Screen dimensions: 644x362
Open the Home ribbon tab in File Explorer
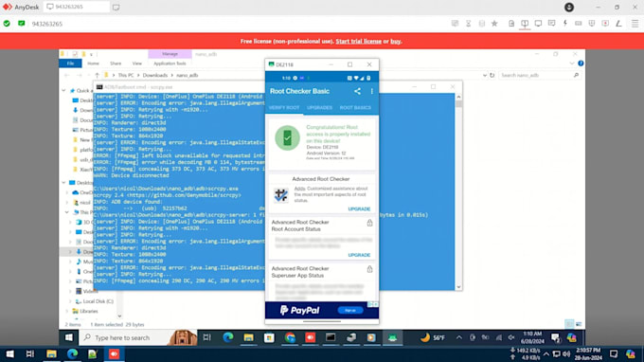(93, 63)
